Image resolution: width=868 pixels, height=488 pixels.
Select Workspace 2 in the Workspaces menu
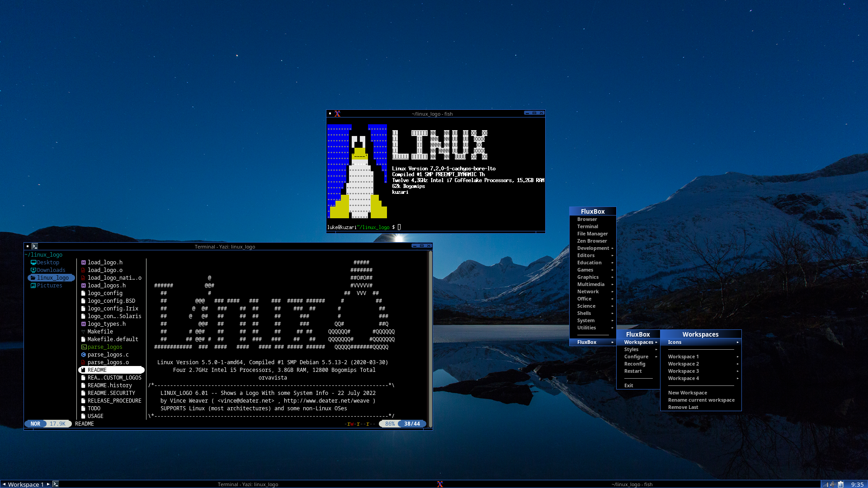701,364
